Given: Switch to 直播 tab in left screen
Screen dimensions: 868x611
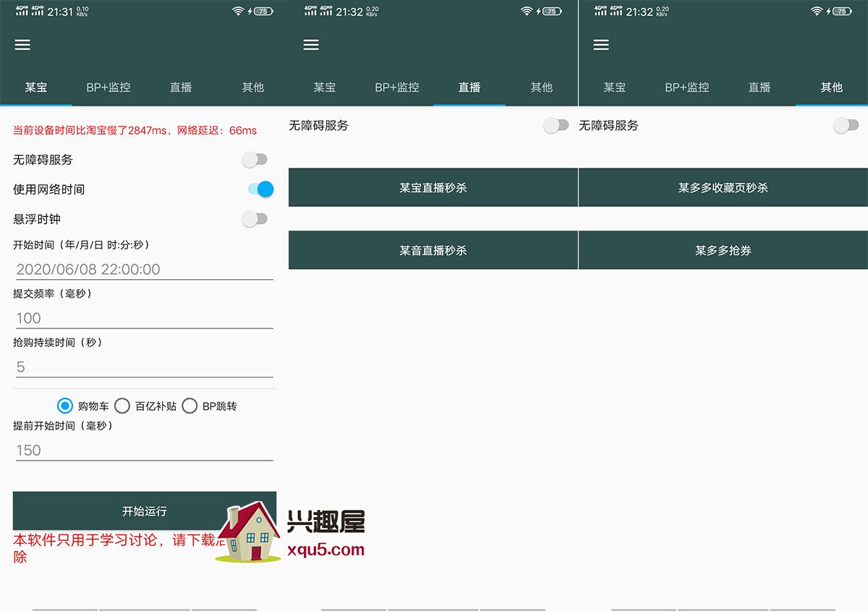Looking at the screenshot, I should [181, 87].
